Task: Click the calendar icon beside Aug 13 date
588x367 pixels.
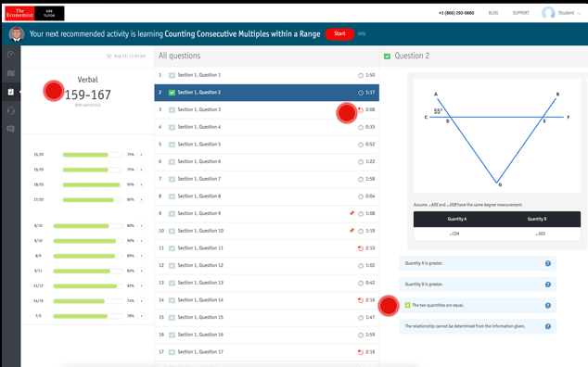Action: click(109, 56)
